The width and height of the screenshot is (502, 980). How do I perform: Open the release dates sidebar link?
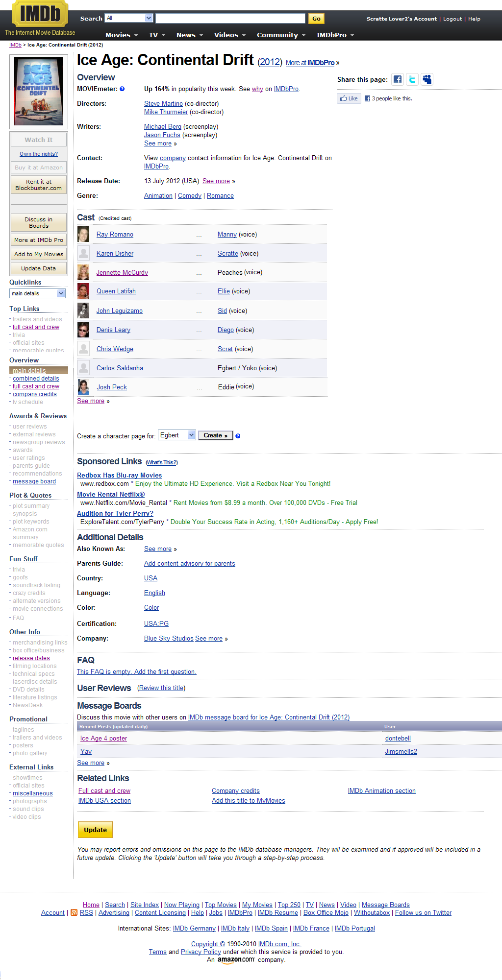coord(31,658)
